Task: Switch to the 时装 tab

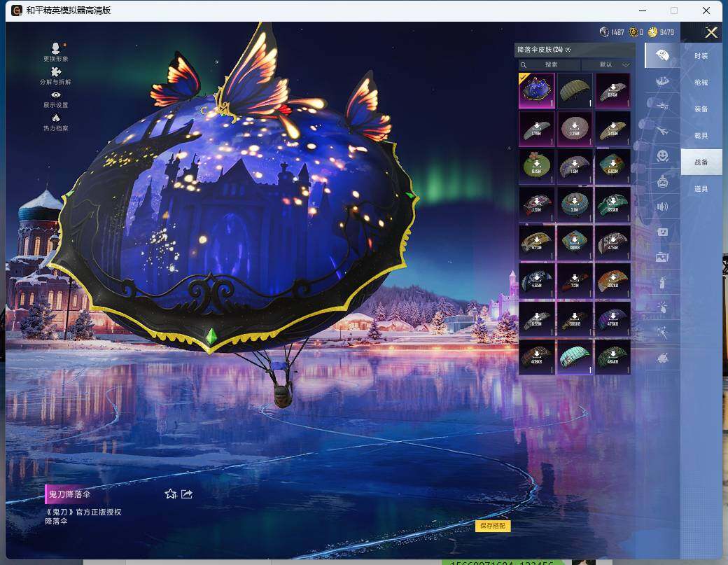Action: coord(701,56)
